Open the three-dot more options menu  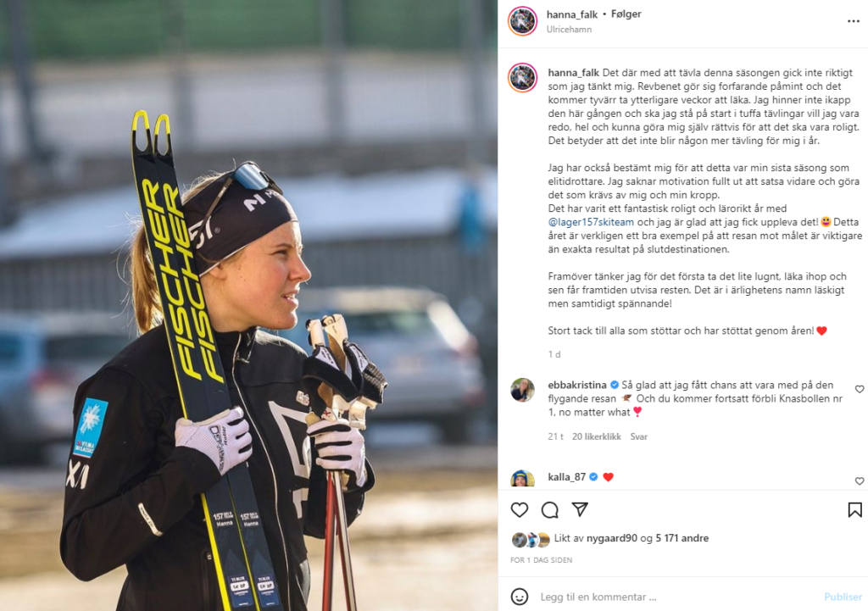coord(853,21)
